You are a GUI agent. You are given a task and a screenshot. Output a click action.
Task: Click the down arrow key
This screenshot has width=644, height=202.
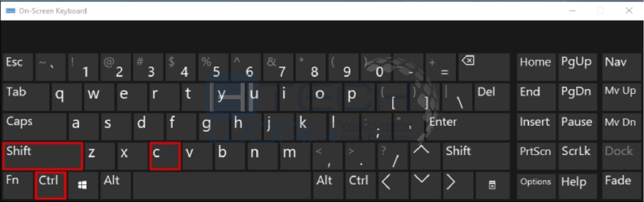click(x=421, y=185)
